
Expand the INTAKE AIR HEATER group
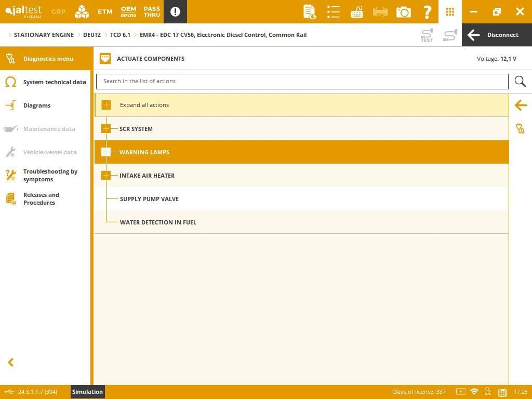(106, 176)
